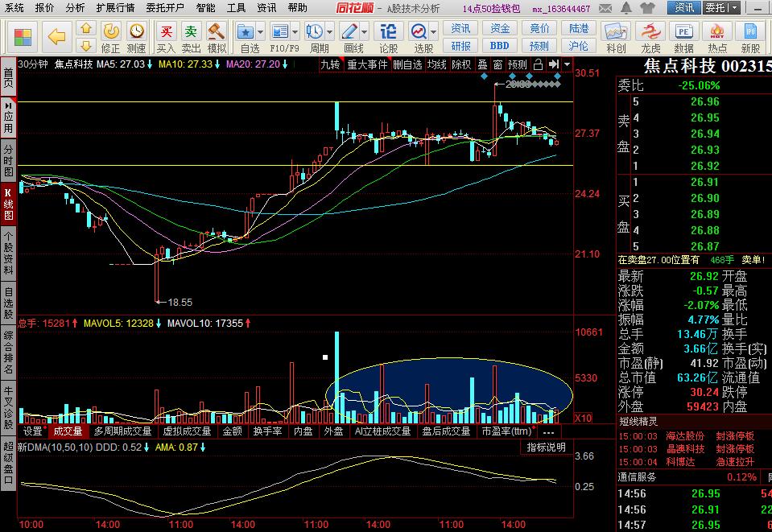The width and height of the screenshot is (772, 532).
Task: Open 论股 stock discussion
Action: coord(389,37)
